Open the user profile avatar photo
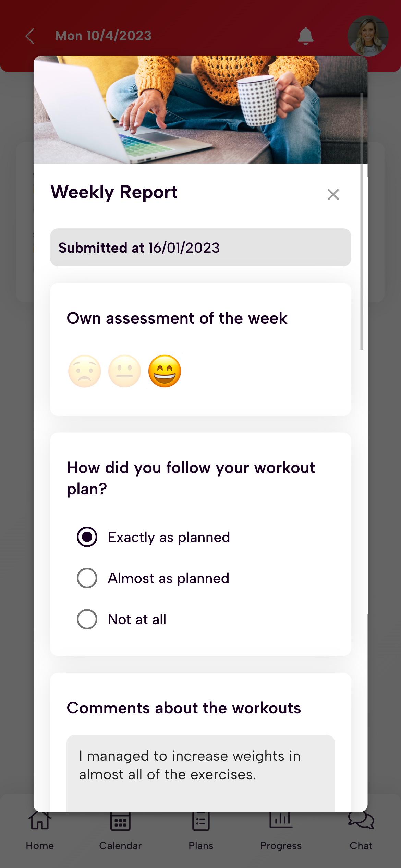The width and height of the screenshot is (401, 868). click(368, 36)
